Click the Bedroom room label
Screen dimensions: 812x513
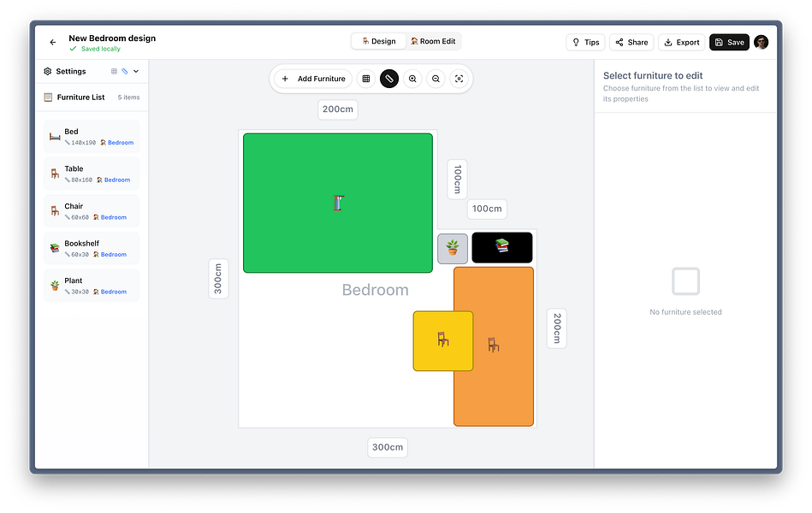pyautogui.click(x=375, y=290)
